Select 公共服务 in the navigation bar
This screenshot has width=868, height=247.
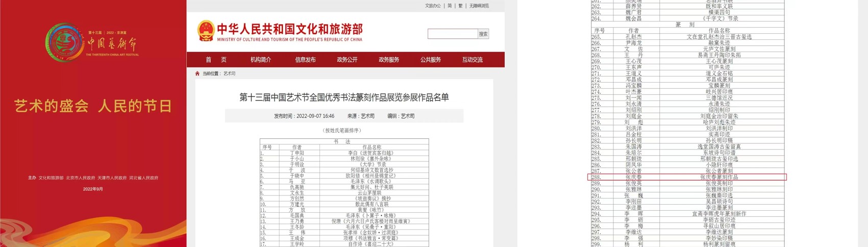[x=431, y=60]
